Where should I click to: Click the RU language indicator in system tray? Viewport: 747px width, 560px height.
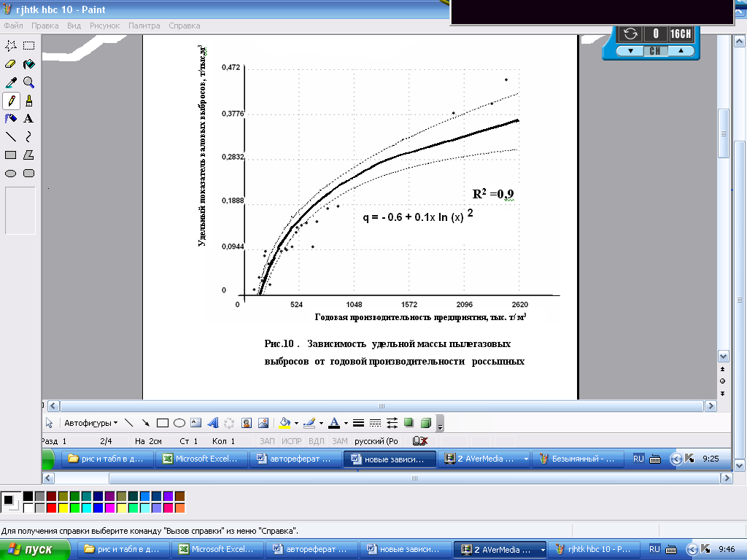pyautogui.click(x=654, y=550)
